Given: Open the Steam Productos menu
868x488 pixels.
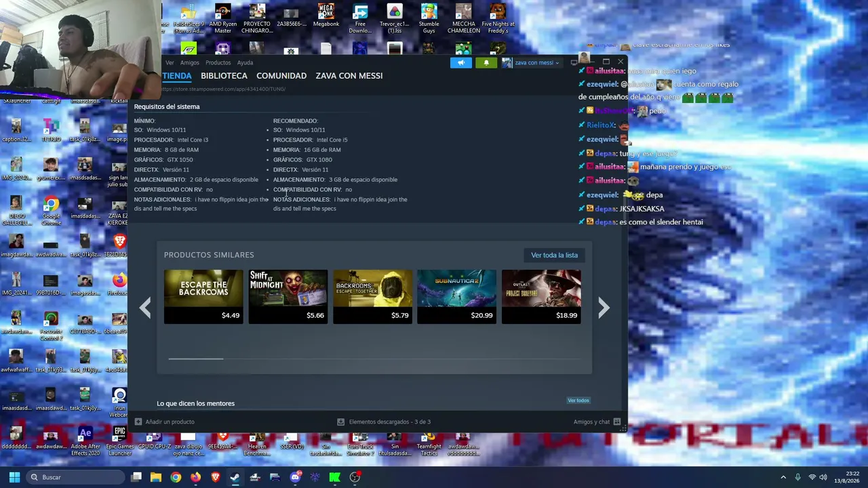Looking at the screenshot, I should pyautogui.click(x=218, y=63).
